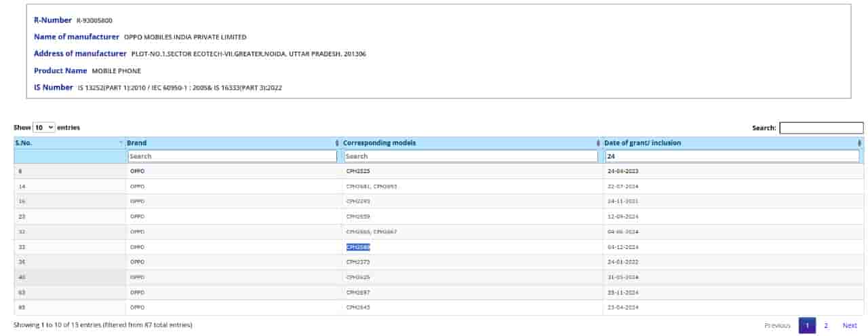
Task: Click the Corresponding models search filter
Action: tap(471, 156)
